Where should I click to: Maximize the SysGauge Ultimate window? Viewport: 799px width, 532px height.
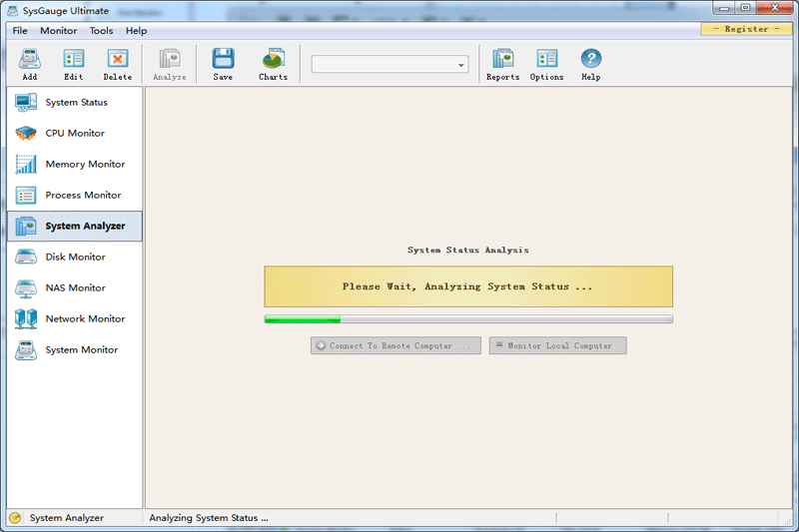745,8
